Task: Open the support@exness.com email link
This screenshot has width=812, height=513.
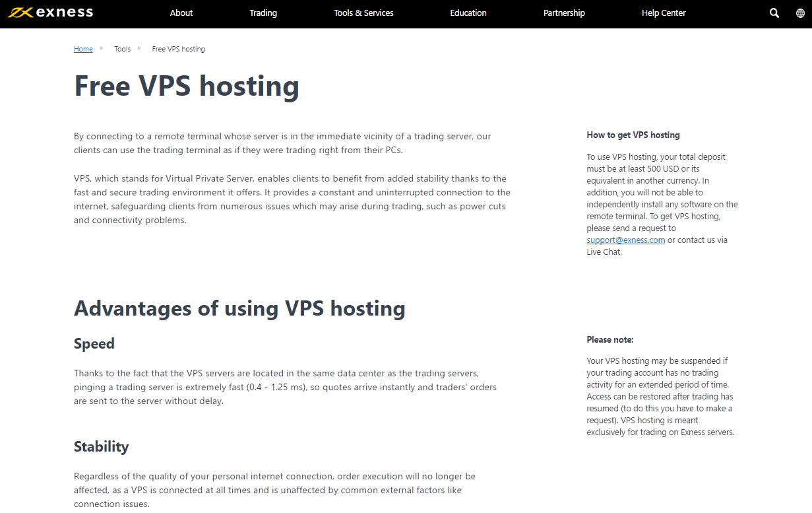Action: point(625,240)
